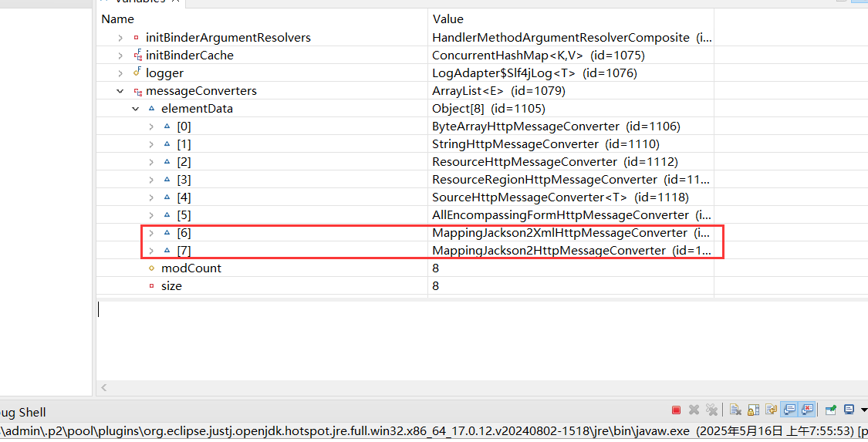Toggle Show Console When Standard Error Changes
This screenshot has width=868, height=442.
coord(808,410)
